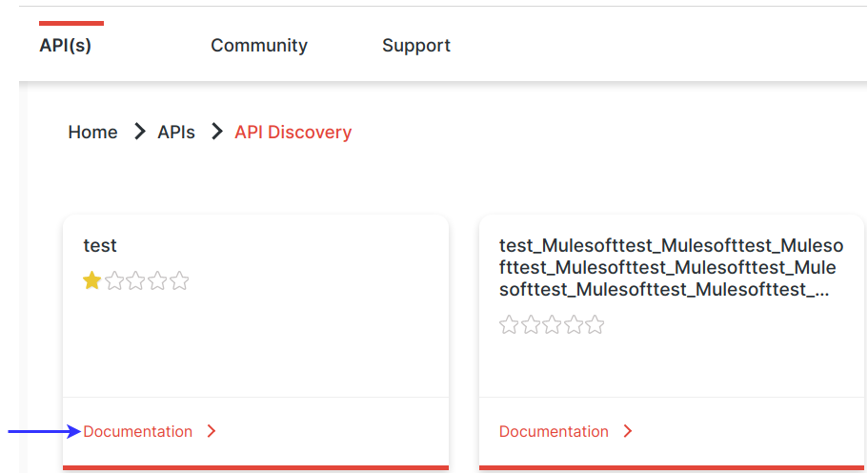The width and height of the screenshot is (868, 474).
Task: Click chevron beside Documentation on test_Mulesofttest card
Action: [628, 432]
